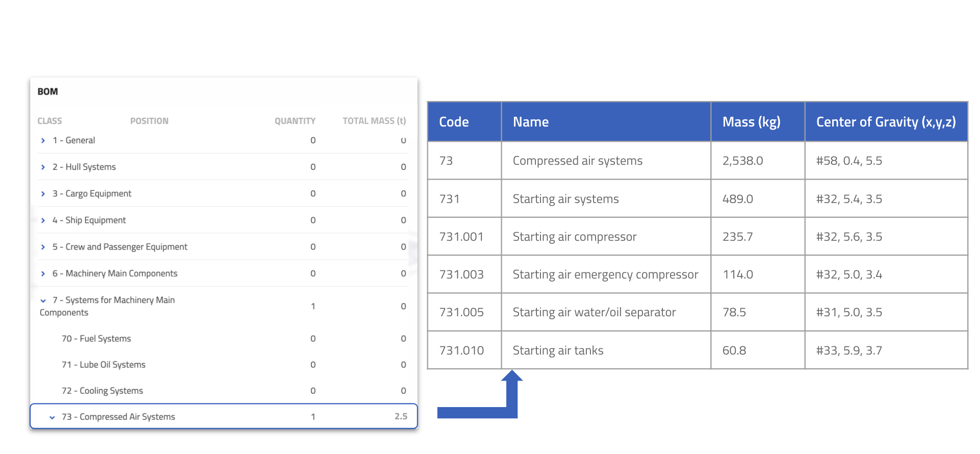Click the QUANTITY column header
Screen dimensions: 980x454
click(x=295, y=121)
